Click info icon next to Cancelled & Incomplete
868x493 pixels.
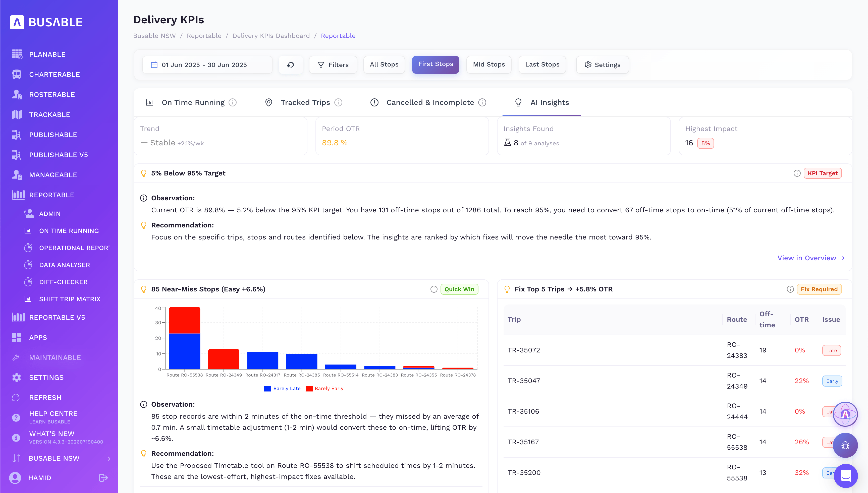482,102
